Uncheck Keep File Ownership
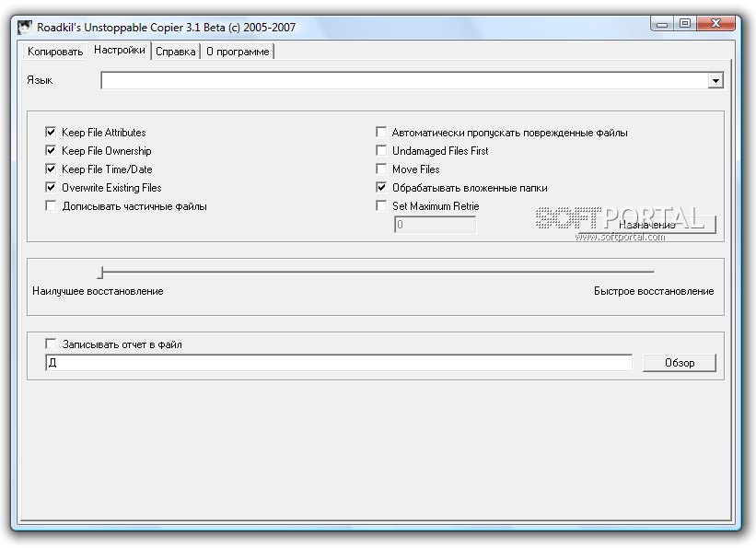The image size is (756, 548). pyautogui.click(x=51, y=150)
